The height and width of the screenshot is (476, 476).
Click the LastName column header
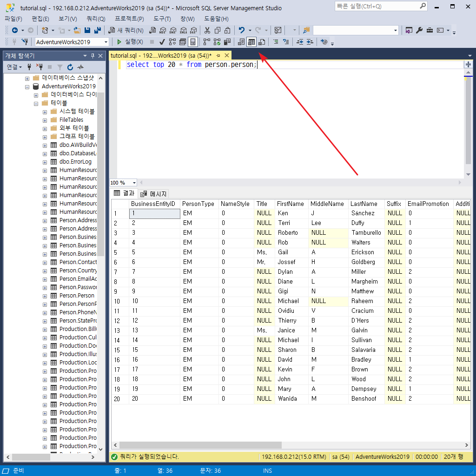[366, 204]
